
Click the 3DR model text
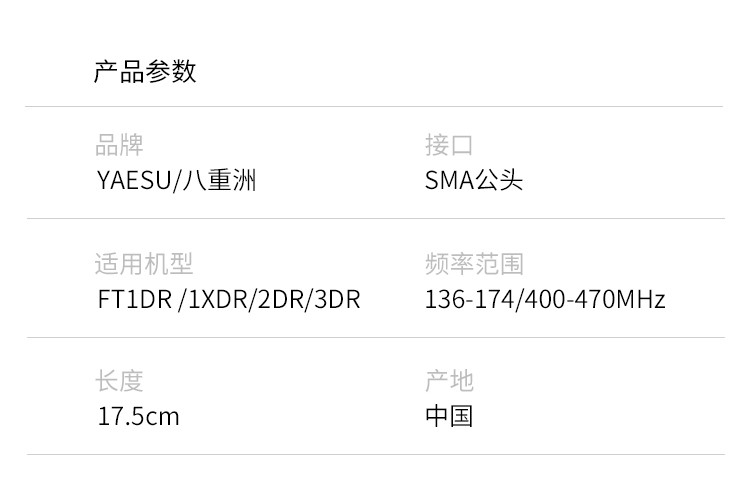coord(336,299)
